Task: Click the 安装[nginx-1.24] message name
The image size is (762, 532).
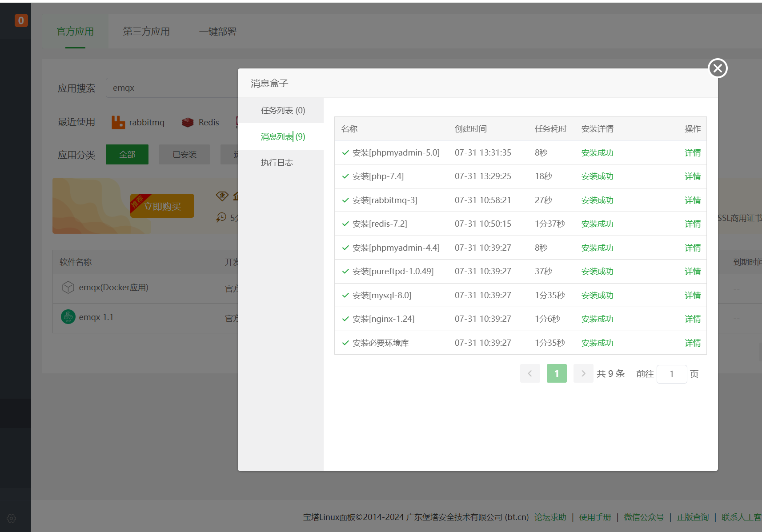Action: coord(383,319)
